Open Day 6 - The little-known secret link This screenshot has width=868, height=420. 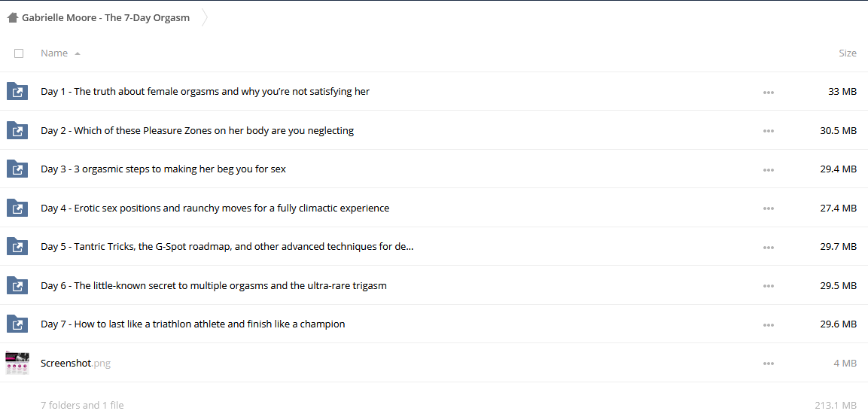(214, 285)
